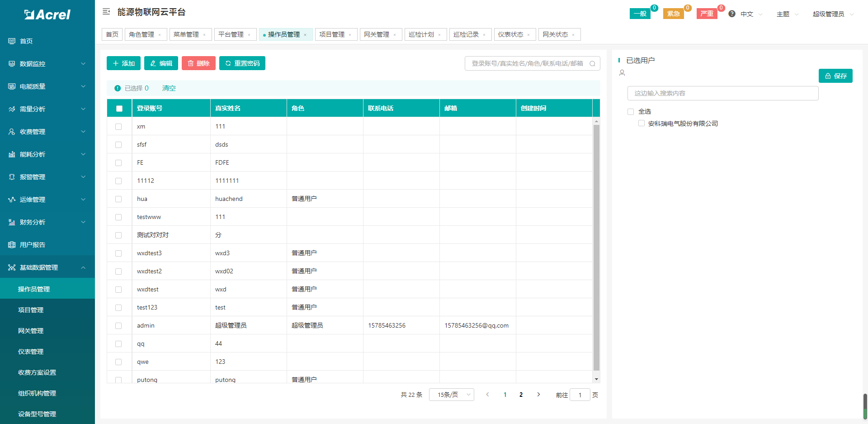868x424 pixels.
Task: Click the 清空 link
Action: point(169,88)
